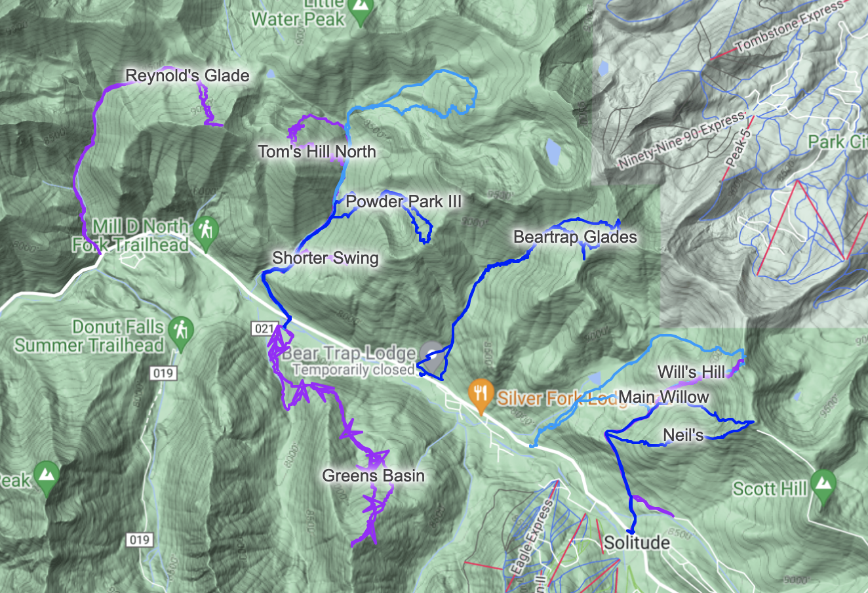The height and width of the screenshot is (593, 868).
Task: Select the Reynold's Glade route label
Action: (x=187, y=75)
